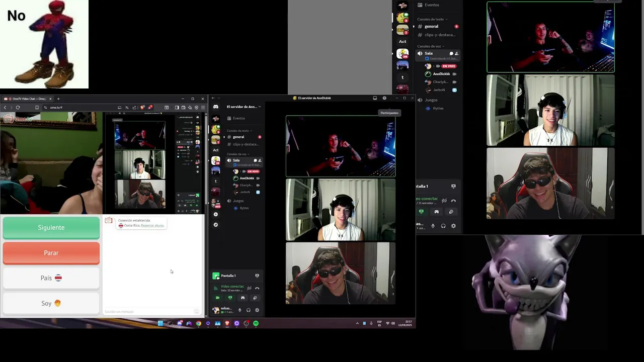Stop streaming Pantalla 1
The image size is (644, 362).
(x=257, y=276)
